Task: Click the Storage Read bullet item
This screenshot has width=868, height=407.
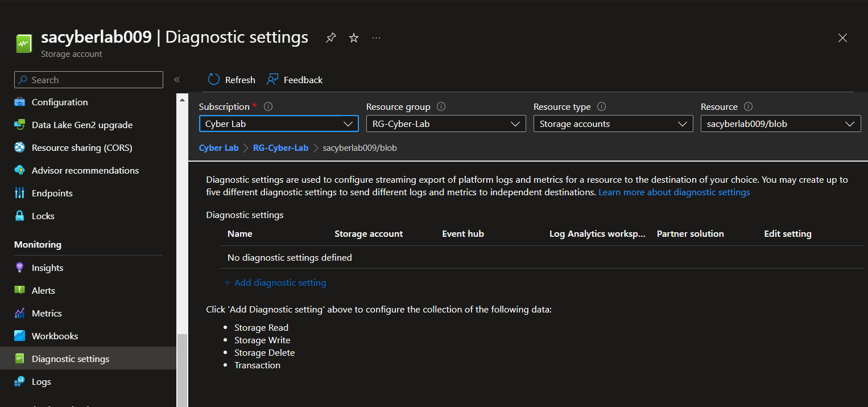Action: coord(262,328)
